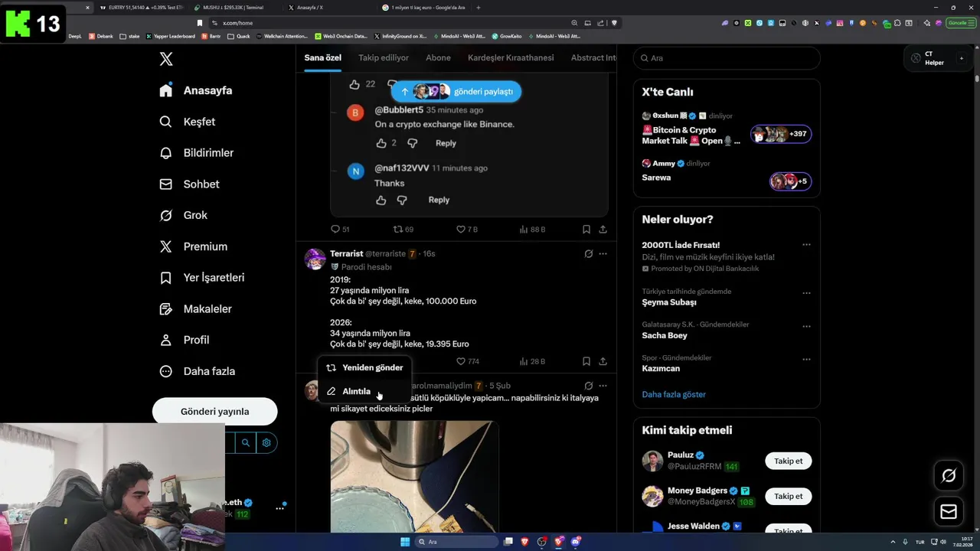Viewport: 980px width, 551px height.
Task: Open Grok from the sidebar
Action: (x=184, y=215)
